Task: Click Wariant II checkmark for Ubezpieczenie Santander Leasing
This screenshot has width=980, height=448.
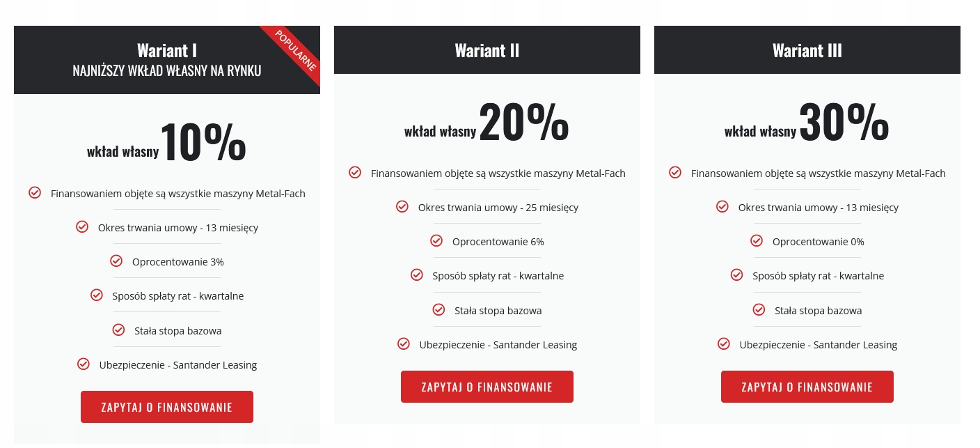Action: [404, 344]
